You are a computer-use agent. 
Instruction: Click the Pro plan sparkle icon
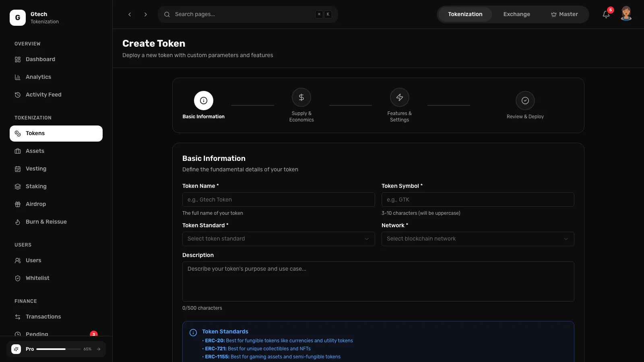(16, 349)
